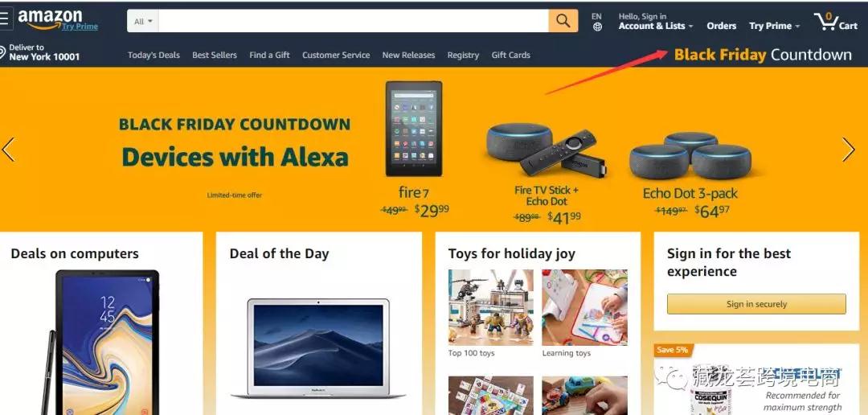
Task: Open Today's Deals menu item
Action: tap(154, 55)
